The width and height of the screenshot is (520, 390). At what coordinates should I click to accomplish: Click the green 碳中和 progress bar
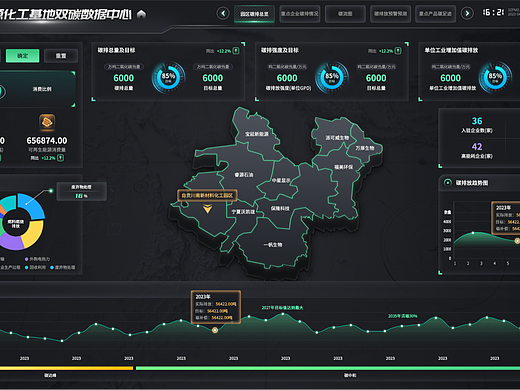coord(328,368)
